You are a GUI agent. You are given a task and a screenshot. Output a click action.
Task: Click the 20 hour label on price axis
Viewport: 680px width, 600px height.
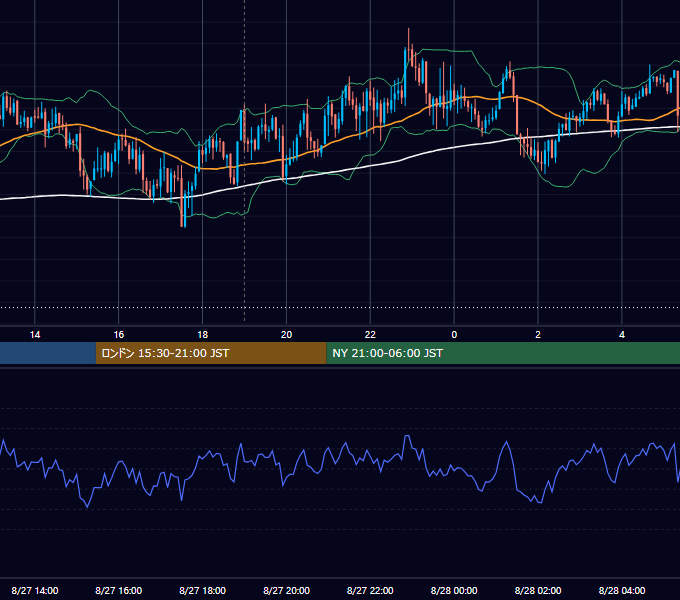point(286,335)
